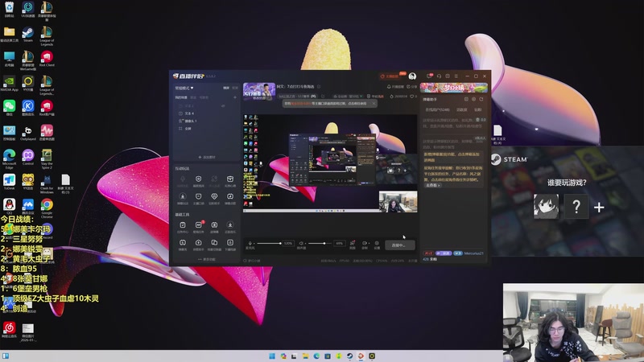644x362 pixels.
Task: Open the 美颜 beauty filter icon
Action: point(352,244)
